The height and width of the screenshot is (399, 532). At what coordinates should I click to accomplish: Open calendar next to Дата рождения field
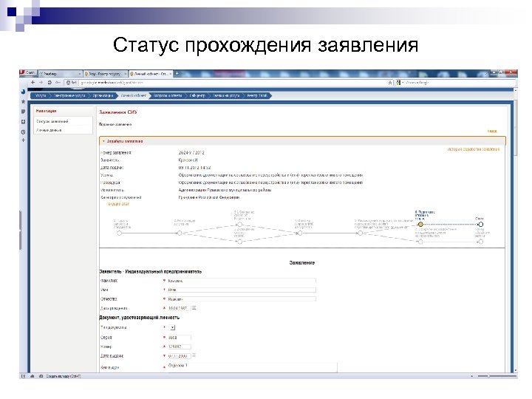[x=194, y=307]
